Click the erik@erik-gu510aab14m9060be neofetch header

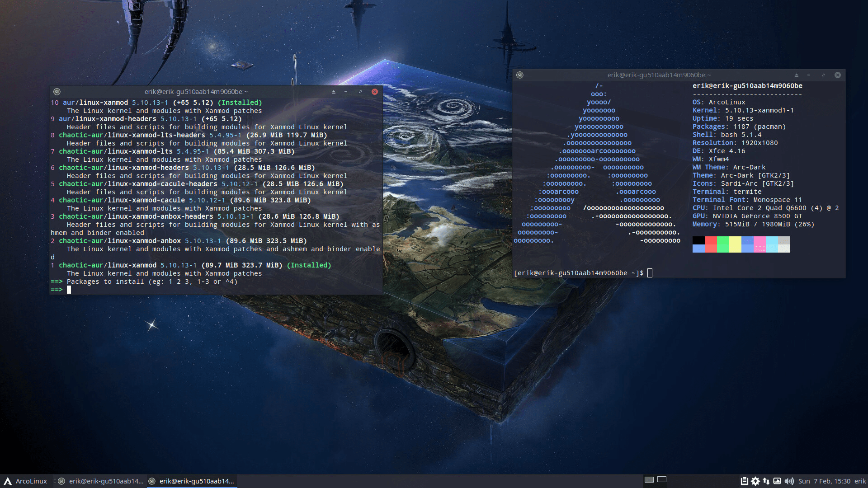pyautogui.click(x=747, y=86)
